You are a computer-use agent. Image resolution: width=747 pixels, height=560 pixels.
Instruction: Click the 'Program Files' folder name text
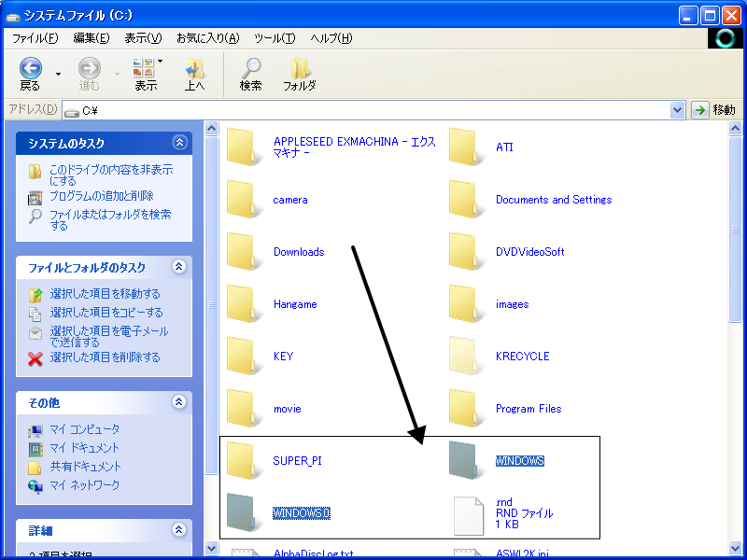coord(529,409)
